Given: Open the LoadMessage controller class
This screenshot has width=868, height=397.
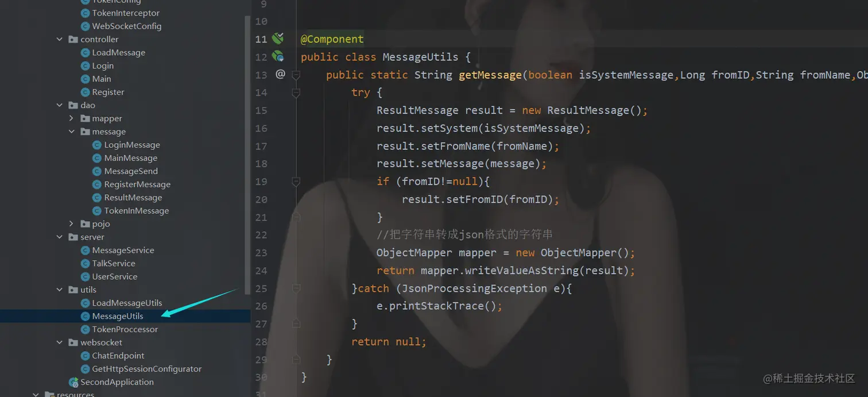Looking at the screenshot, I should [119, 52].
